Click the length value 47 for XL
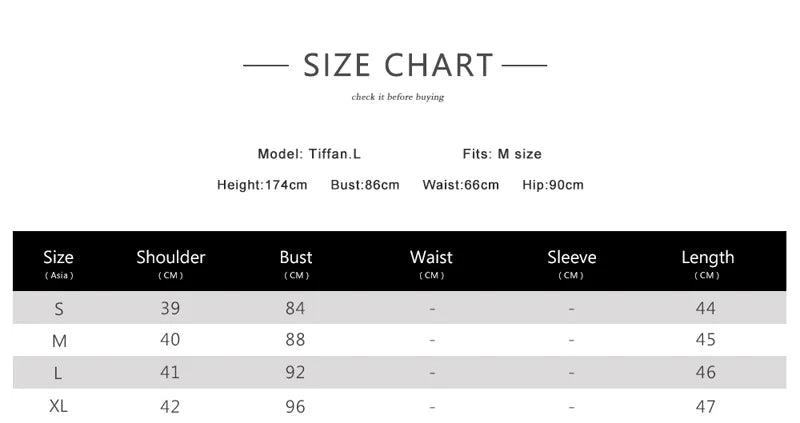 (x=706, y=407)
